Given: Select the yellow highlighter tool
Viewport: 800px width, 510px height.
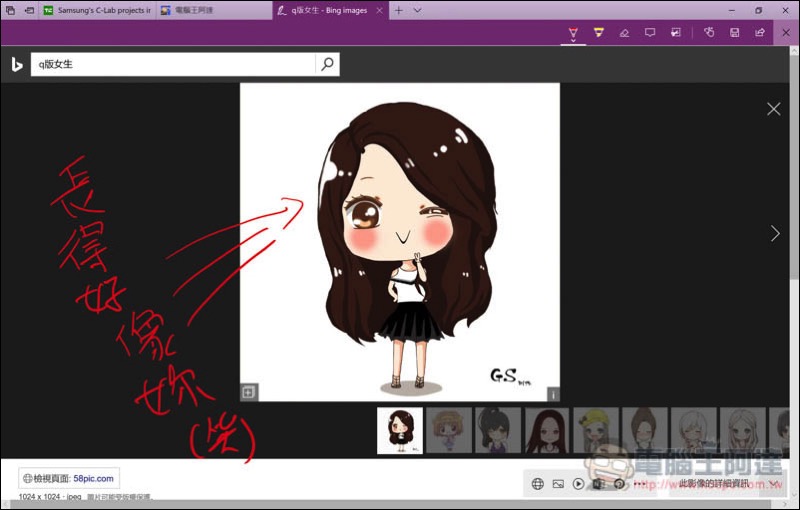Looking at the screenshot, I should (598, 33).
